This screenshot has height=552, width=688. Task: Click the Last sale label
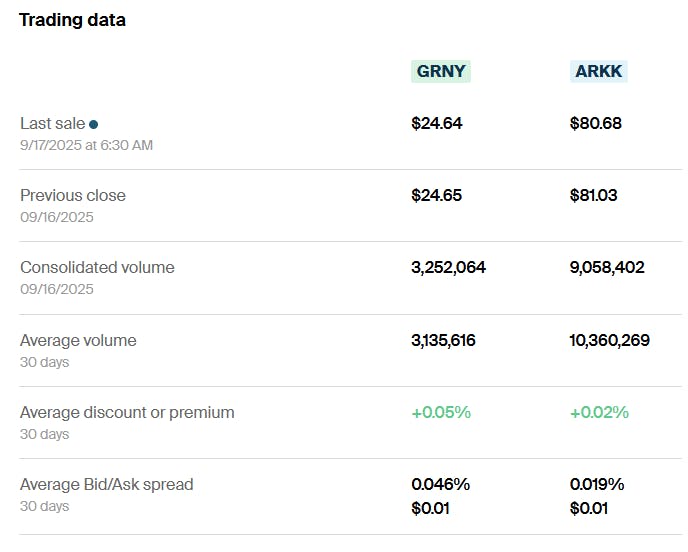pos(53,124)
